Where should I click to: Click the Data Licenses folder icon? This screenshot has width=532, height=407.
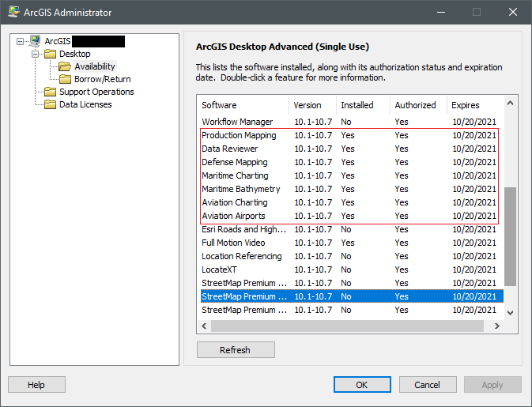click(x=51, y=104)
